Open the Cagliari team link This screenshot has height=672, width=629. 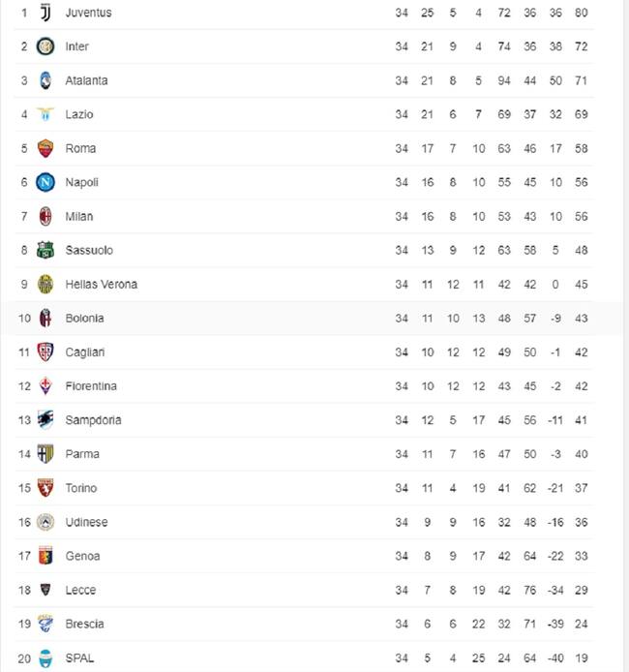85,352
